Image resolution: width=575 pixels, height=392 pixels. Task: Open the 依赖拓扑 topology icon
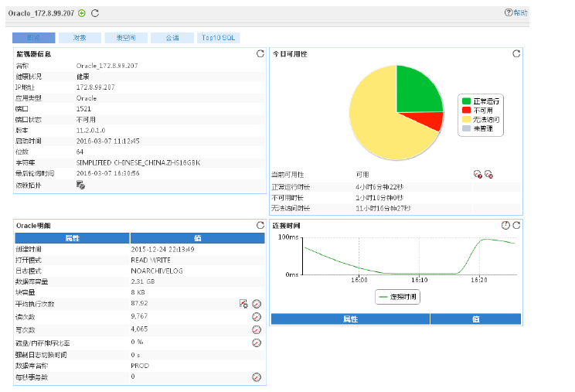pos(80,186)
